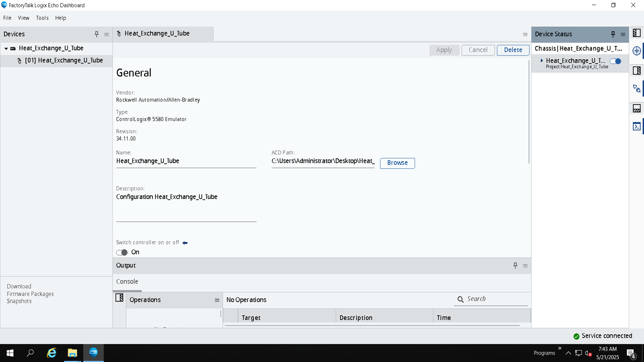Screen dimensions: 644x362
Task: Pin the Device Status panel
Action: [613, 34]
